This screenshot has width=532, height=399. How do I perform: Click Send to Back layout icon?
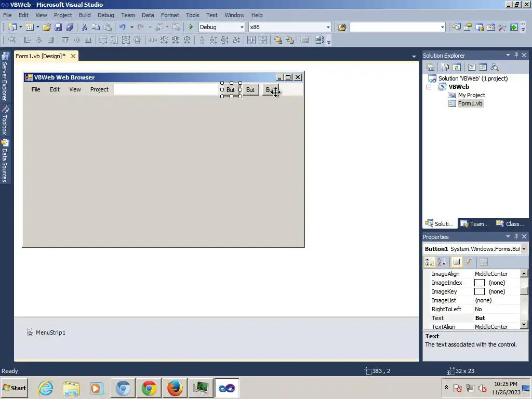point(290,40)
